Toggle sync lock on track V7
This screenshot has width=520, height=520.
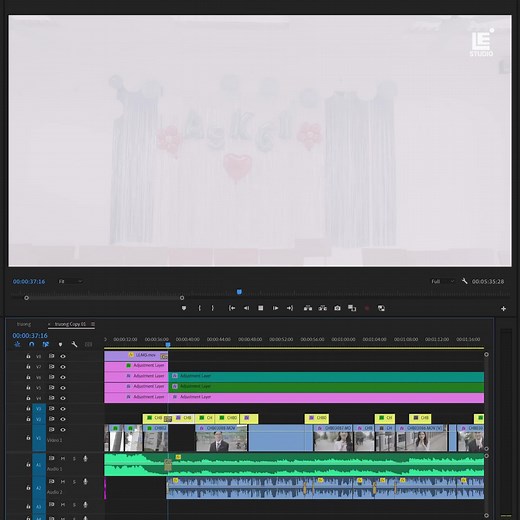pos(51,367)
